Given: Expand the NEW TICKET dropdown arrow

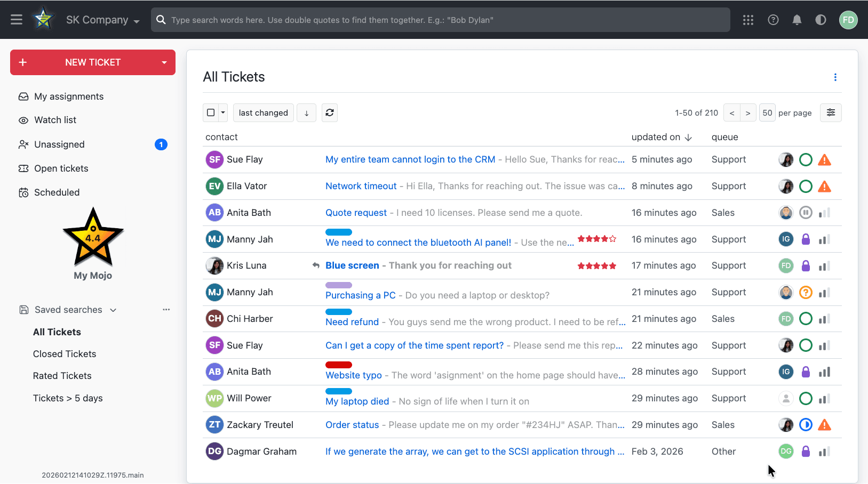Looking at the screenshot, I should click(163, 62).
